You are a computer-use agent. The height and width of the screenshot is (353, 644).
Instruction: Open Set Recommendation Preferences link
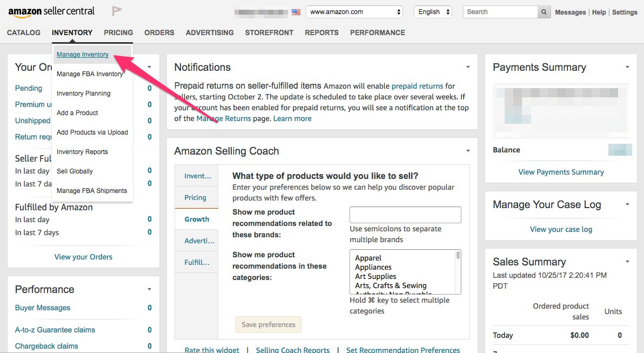[x=403, y=350]
